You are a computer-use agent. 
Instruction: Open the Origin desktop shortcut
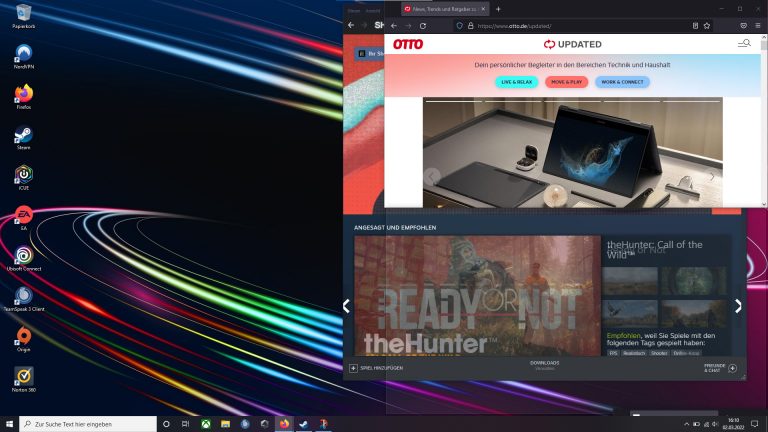[23, 337]
